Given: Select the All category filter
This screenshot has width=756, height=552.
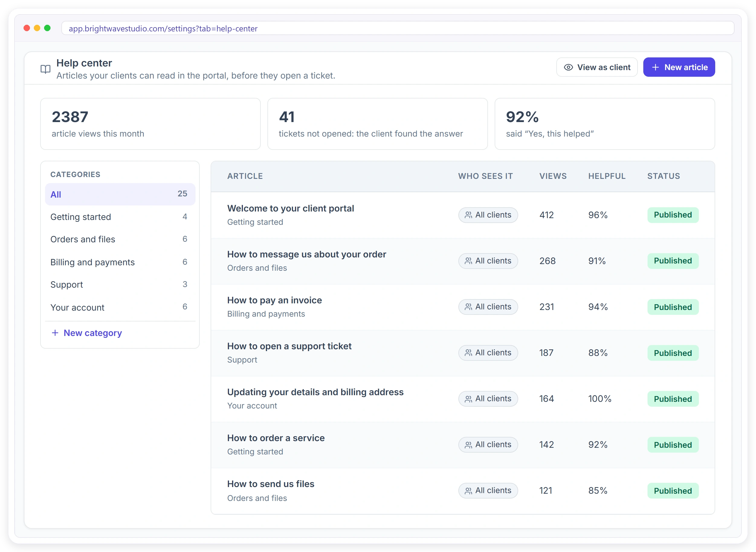Looking at the screenshot, I should (x=120, y=194).
